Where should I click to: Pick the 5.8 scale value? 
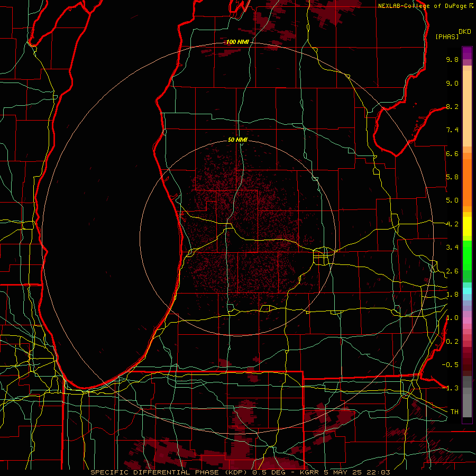pos(452,177)
